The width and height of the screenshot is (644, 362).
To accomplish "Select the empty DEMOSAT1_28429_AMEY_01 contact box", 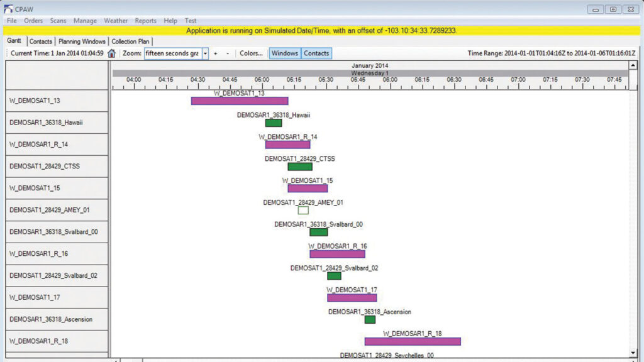I will [303, 210].
